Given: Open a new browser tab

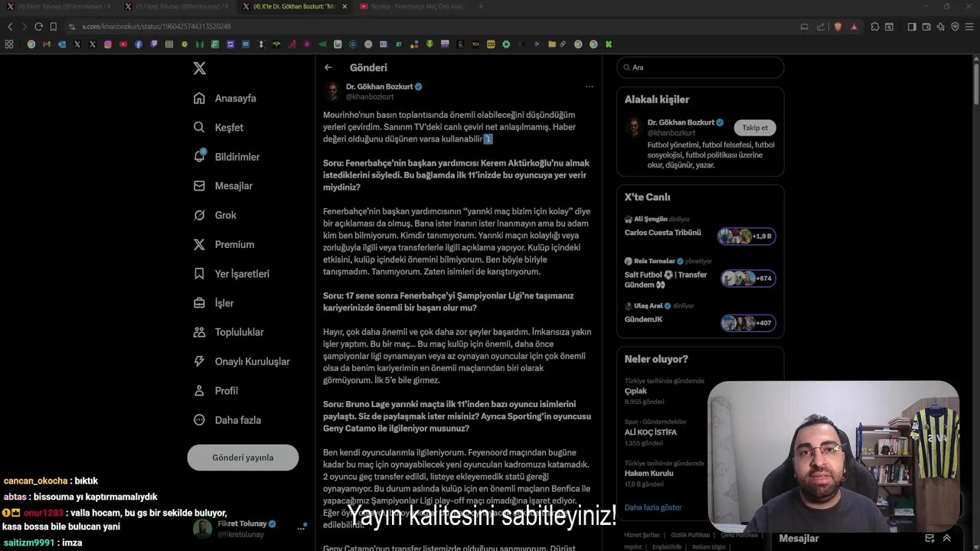Looking at the screenshot, I should click(480, 6).
